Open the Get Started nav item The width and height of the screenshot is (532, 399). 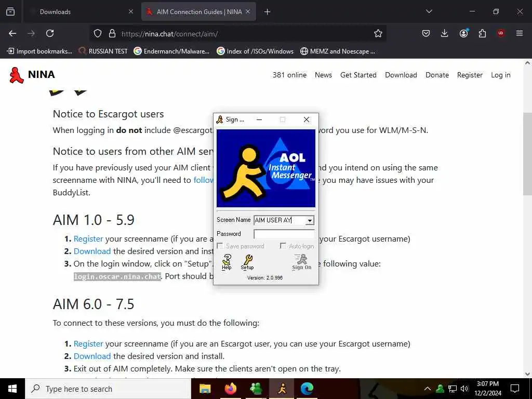click(x=358, y=75)
